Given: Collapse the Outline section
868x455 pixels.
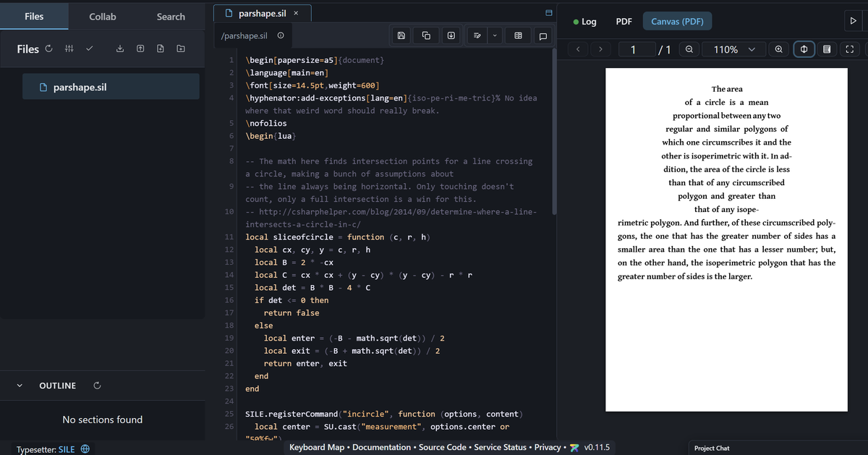Looking at the screenshot, I should pyautogui.click(x=20, y=386).
